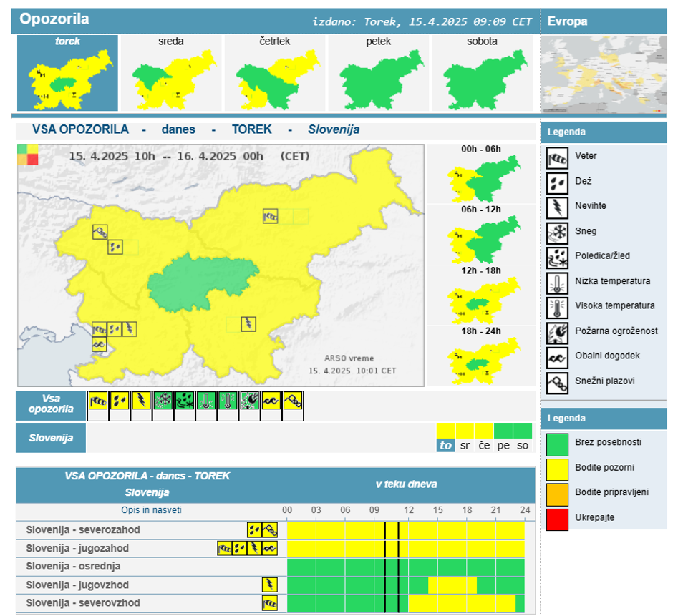Select the sobota day tab
The width and height of the screenshot is (673, 616).
click(x=482, y=73)
